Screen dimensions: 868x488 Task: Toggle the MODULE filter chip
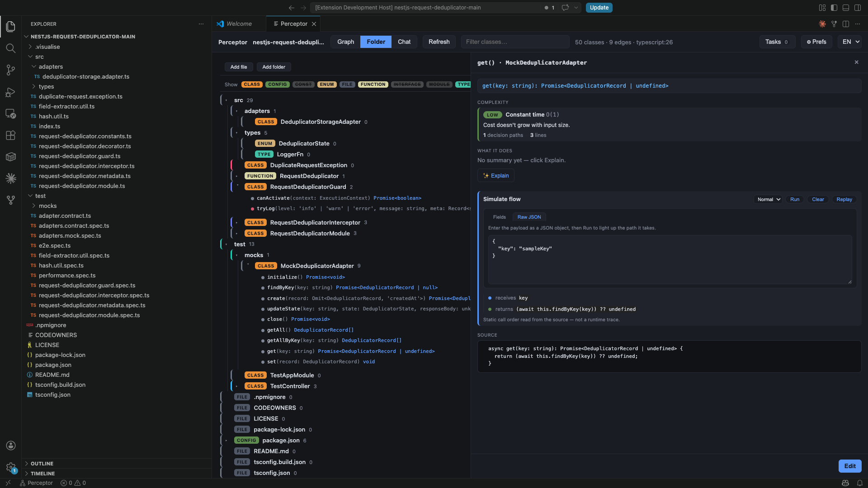[x=439, y=84]
